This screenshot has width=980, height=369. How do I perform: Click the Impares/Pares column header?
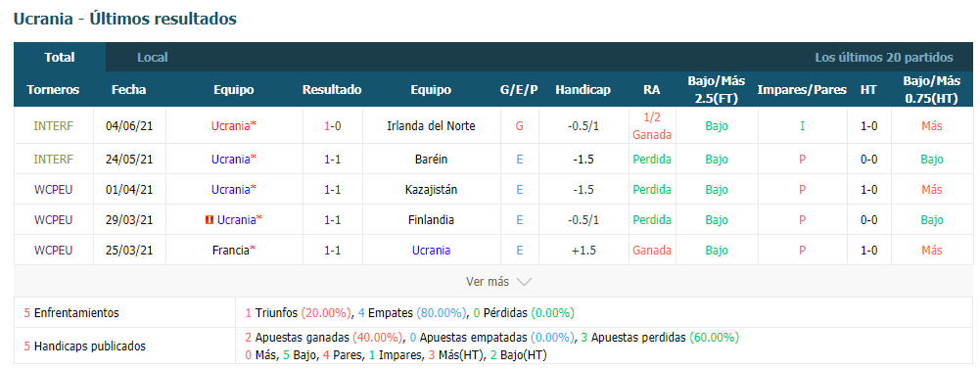coord(802,90)
